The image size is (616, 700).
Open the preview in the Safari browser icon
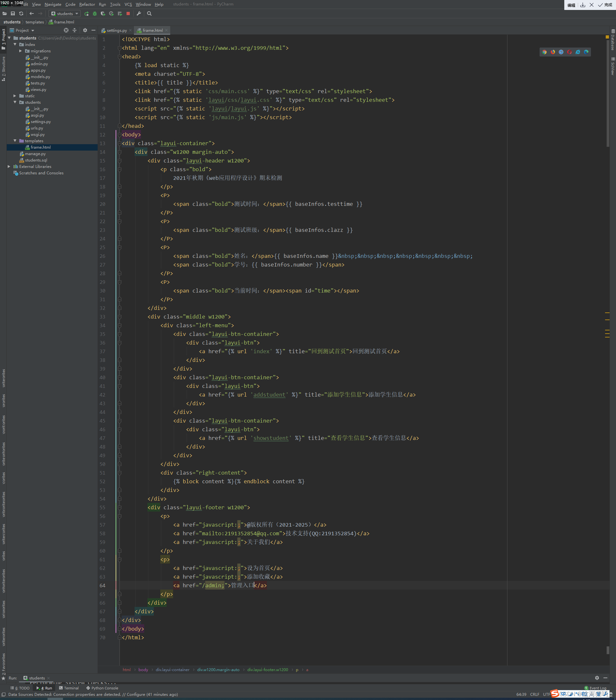click(x=561, y=52)
